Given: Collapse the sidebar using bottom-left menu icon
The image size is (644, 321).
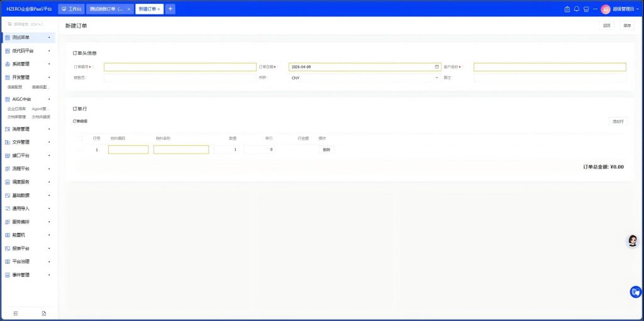Looking at the screenshot, I should (16, 313).
